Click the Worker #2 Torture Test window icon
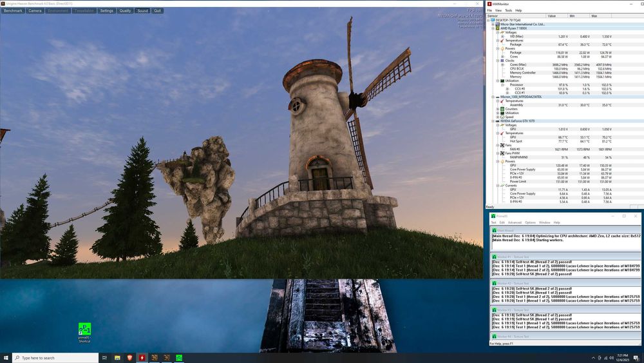The width and height of the screenshot is (644, 363). (495, 283)
